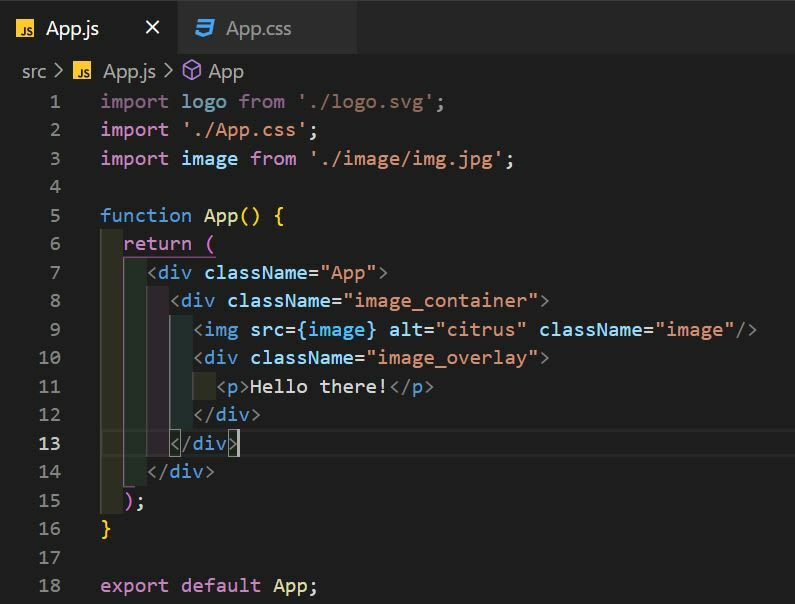The image size is (795, 604).
Task: Open the App symbol breadcrumb
Action: point(226,72)
